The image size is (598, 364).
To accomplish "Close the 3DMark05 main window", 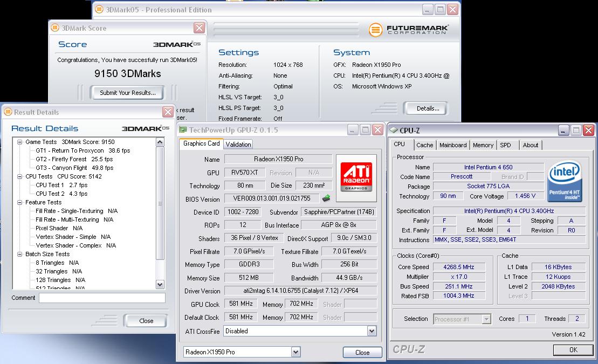I will click(453, 10).
